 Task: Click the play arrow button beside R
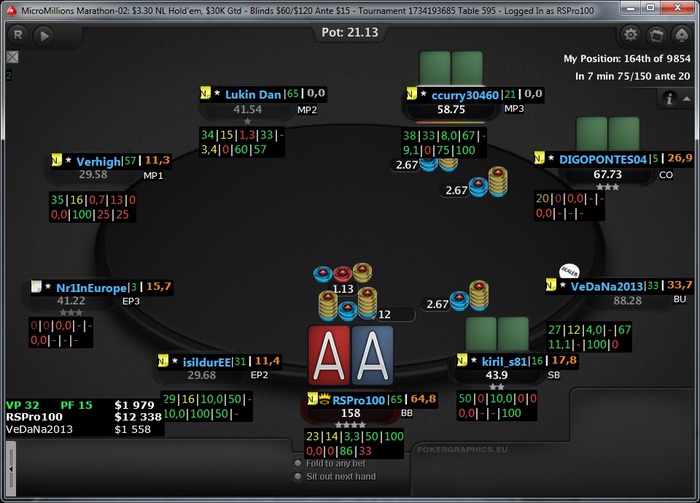pyautogui.click(x=44, y=36)
